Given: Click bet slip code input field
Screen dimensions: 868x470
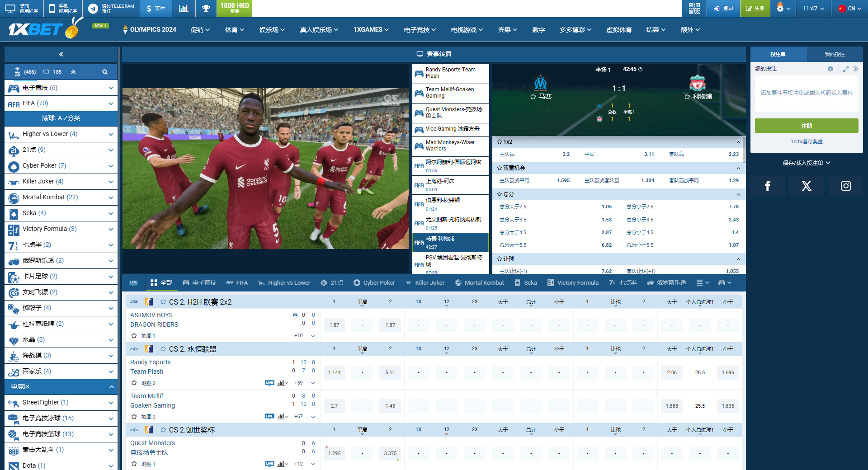Looking at the screenshot, I should pyautogui.click(x=807, y=93).
